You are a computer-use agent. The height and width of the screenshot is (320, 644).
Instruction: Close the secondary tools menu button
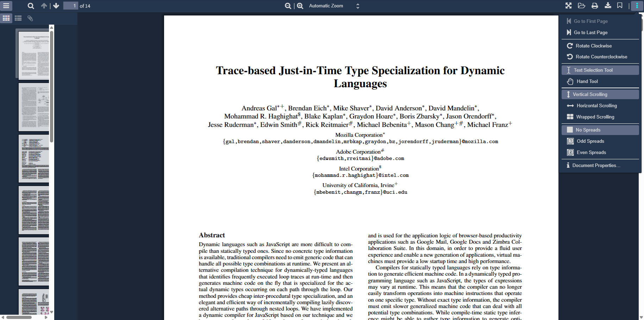tap(637, 6)
